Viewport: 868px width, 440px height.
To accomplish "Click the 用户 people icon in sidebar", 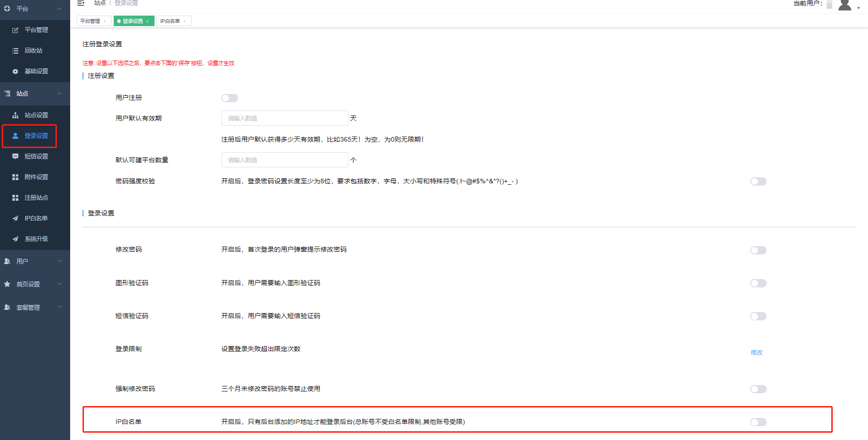I will tap(7, 261).
